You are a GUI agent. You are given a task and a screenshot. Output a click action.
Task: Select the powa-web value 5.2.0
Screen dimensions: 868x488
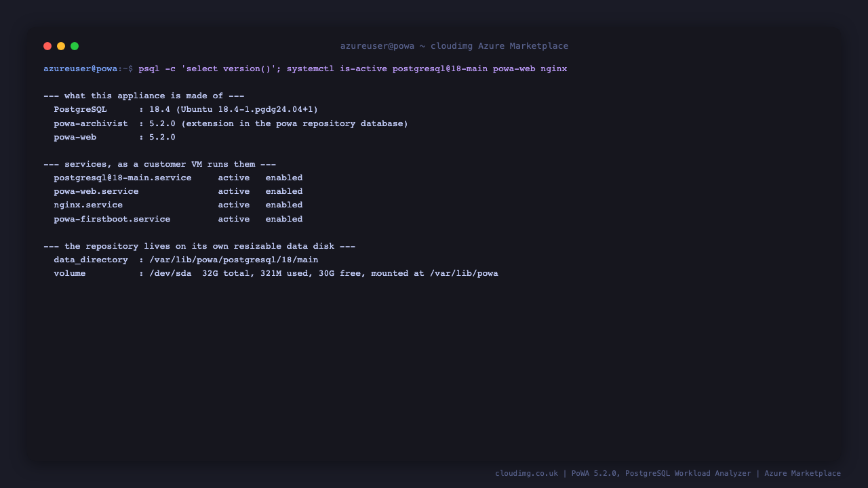pos(163,138)
